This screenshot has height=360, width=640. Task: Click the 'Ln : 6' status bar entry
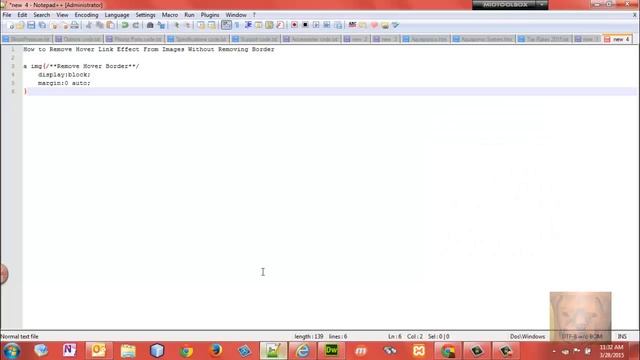(395, 336)
